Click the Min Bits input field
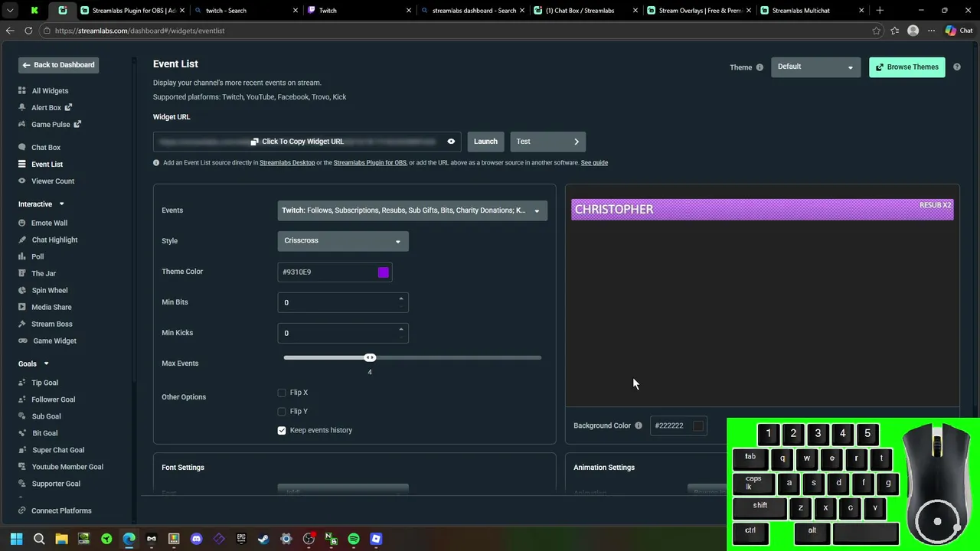Image resolution: width=980 pixels, height=551 pixels. [x=343, y=302]
